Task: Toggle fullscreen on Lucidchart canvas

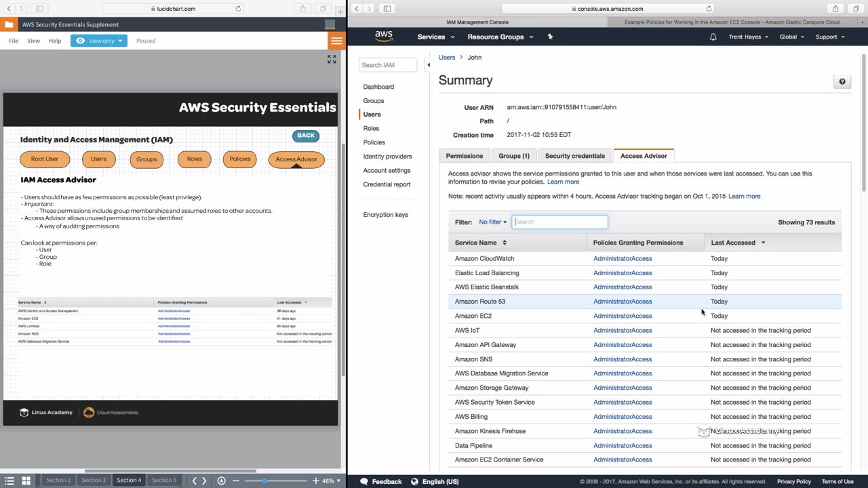Action: coord(332,60)
